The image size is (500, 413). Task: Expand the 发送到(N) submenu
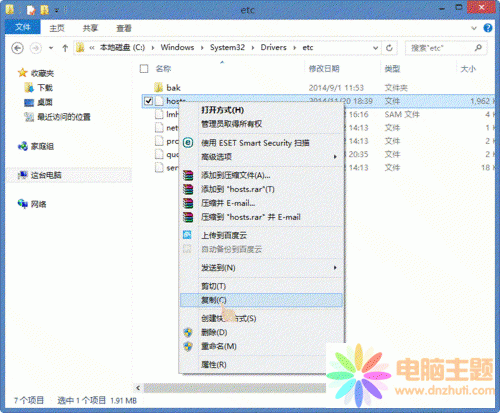[x=262, y=268]
